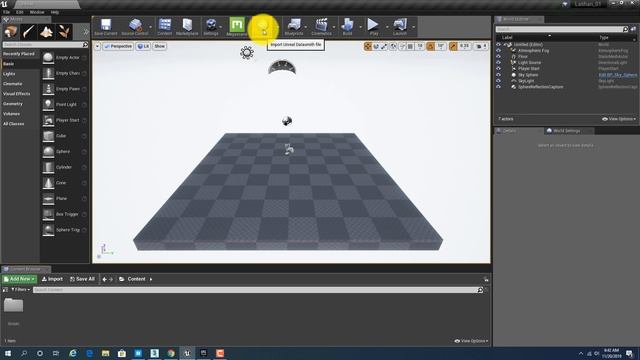
Task: Open the viewport Show dropdown
Action: click(160, 47)
